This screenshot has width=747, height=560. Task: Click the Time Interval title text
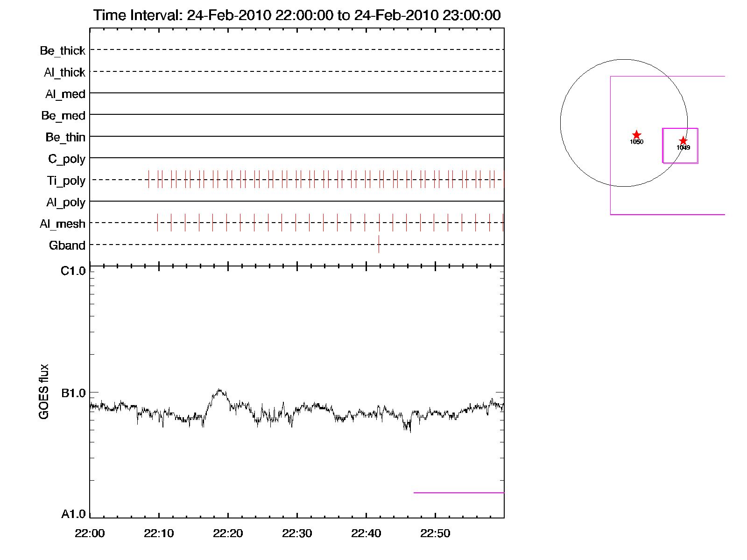(x=297, y=15)
